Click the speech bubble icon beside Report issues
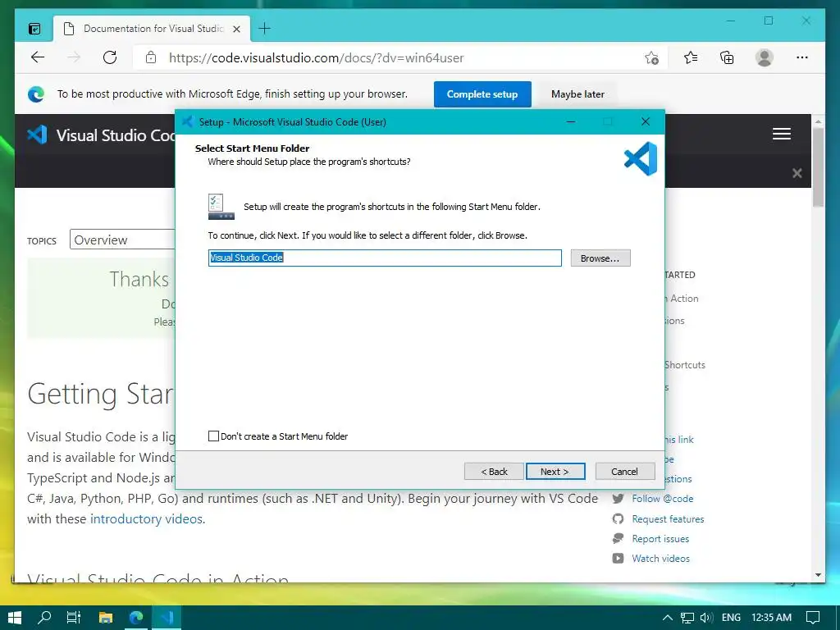The image size is (840, 630). coord(619,538)
